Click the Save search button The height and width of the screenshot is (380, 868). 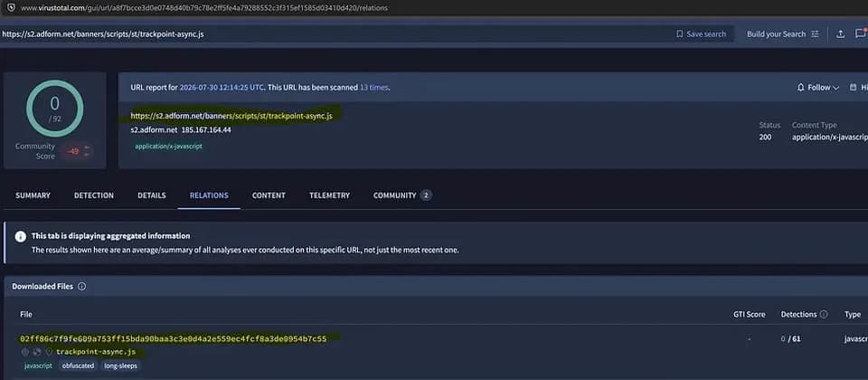(x=701, y=34)
